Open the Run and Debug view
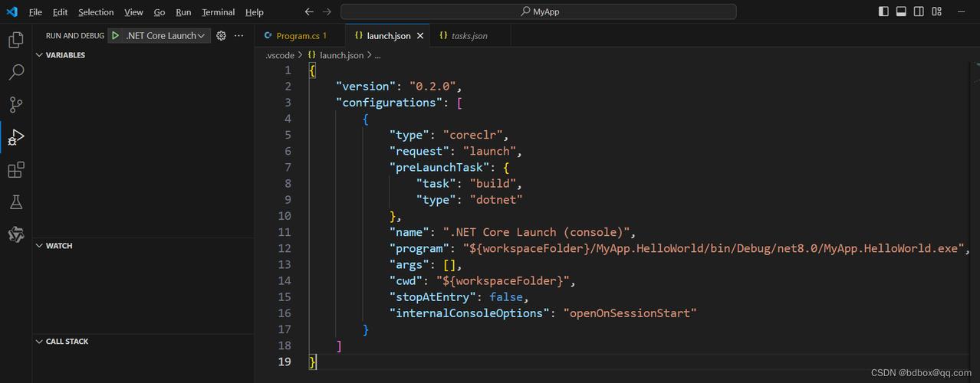 pyautogui.click(x=16, y=137)
